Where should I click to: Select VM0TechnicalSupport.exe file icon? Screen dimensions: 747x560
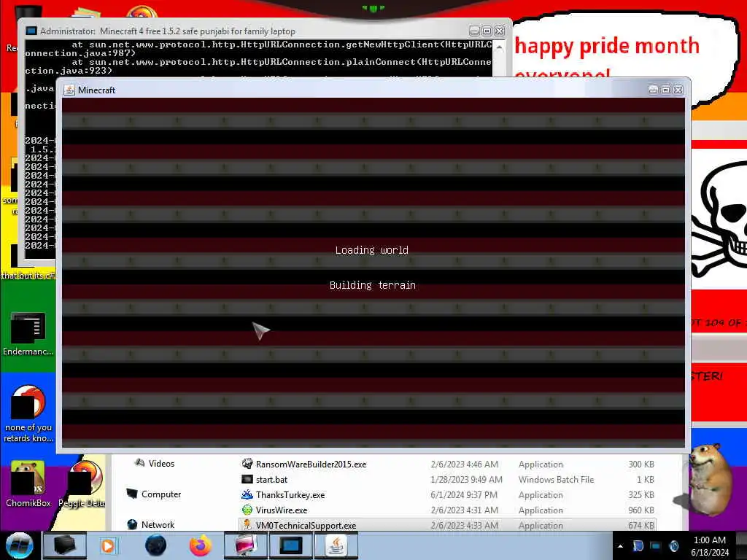click(247, 525)
